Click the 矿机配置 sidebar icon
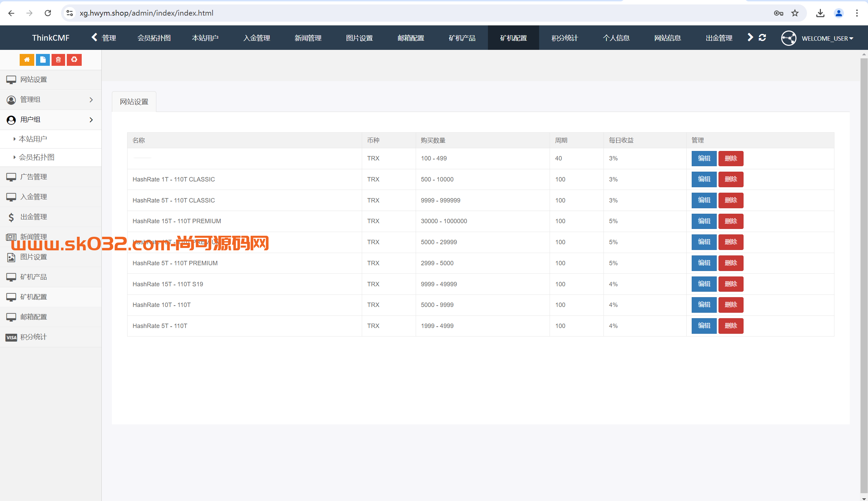 click(x=12, y=296)
